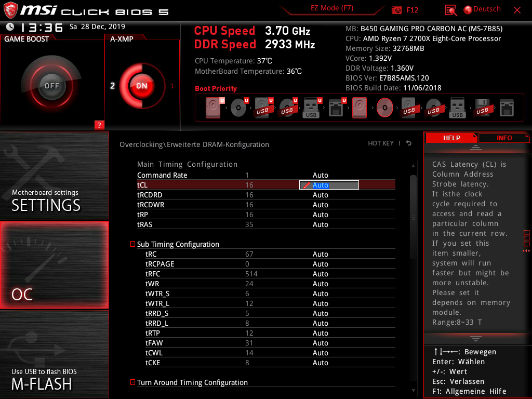The height and width of the screenshot is (399, 532).
Task: Open the OC overclocking menu
Action: click(54, 265)
